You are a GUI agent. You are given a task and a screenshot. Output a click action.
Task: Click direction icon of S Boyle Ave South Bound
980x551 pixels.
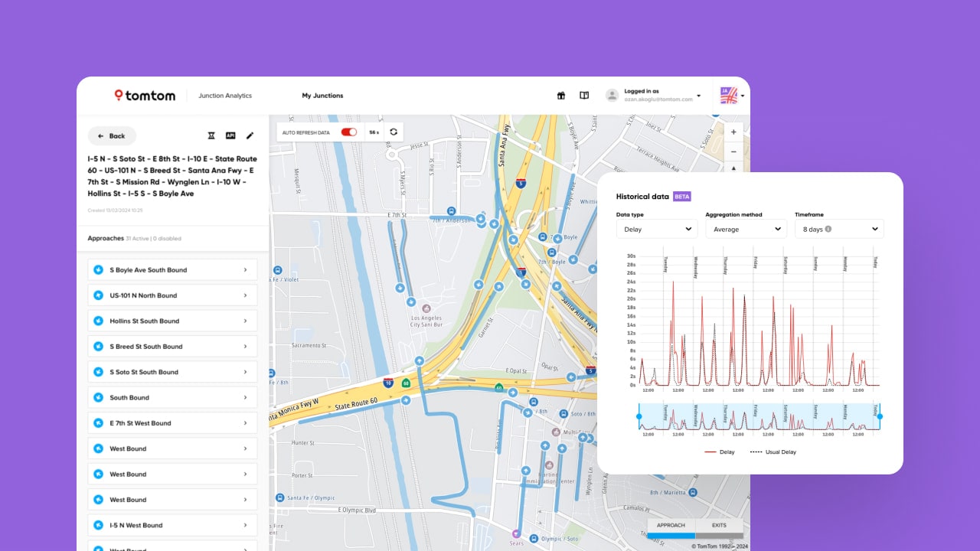click(98, 270)
